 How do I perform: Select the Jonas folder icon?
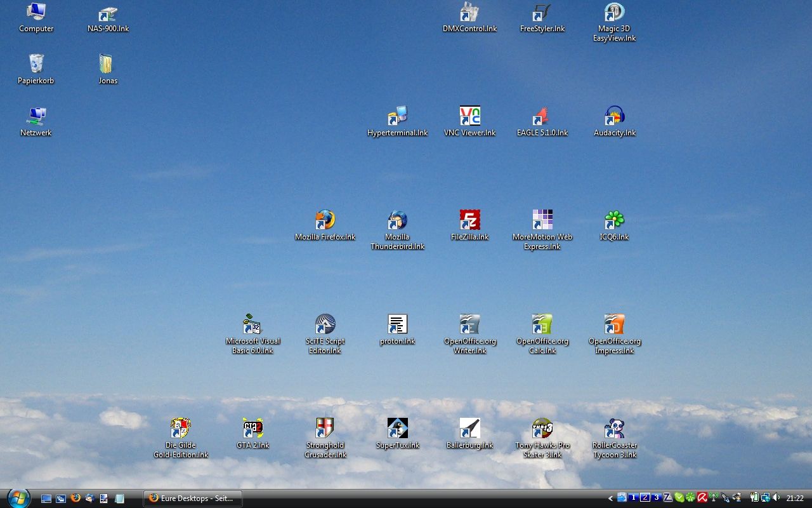point(108,69)
